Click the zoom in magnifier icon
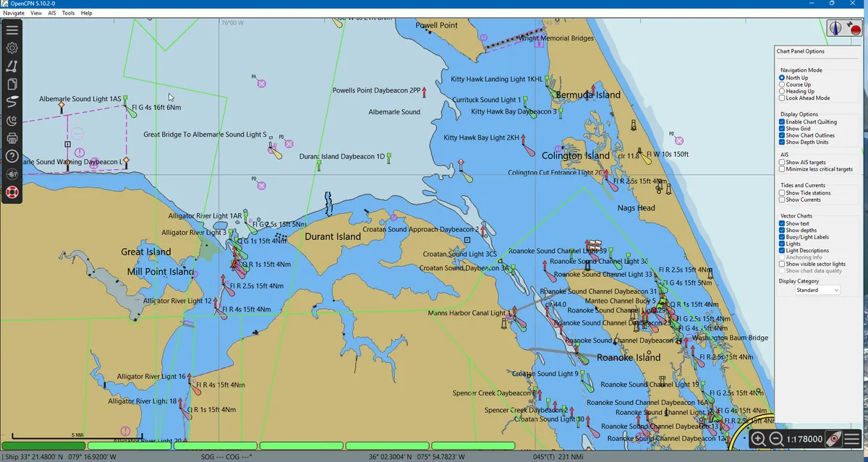Image resolution: width=868 pixels, height=462 pixels. (x=758, y=438)
